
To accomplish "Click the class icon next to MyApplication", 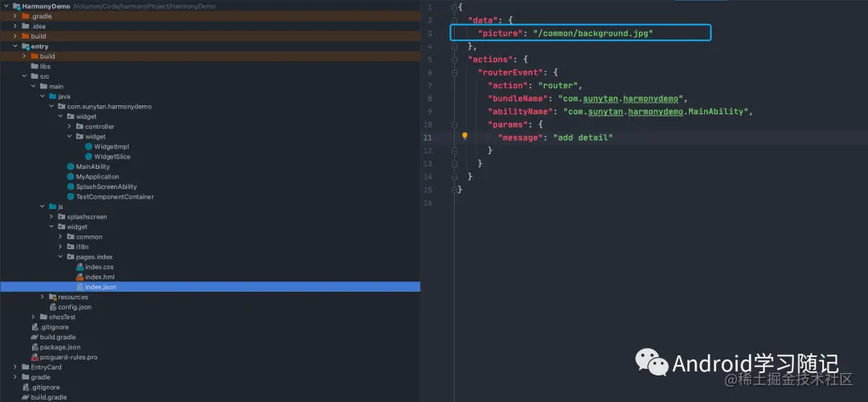I will click(70, 177).
